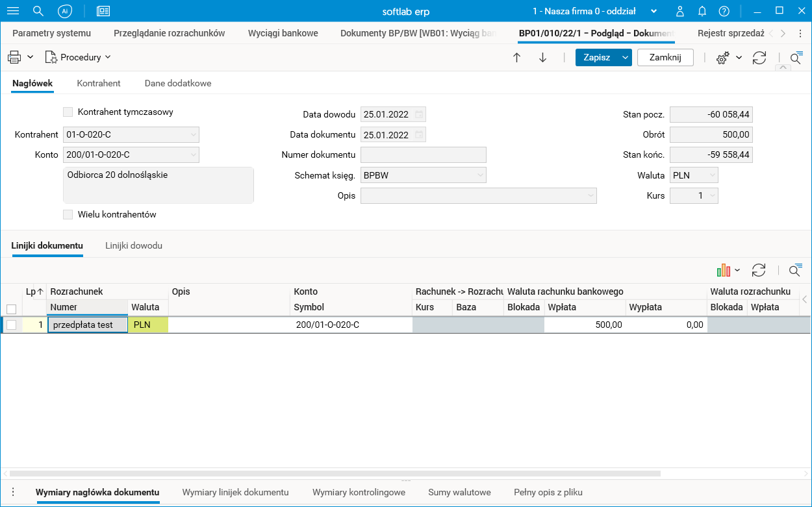
Task: Toggle the select-all rows checkbox
Action: [x=11, y=309]
